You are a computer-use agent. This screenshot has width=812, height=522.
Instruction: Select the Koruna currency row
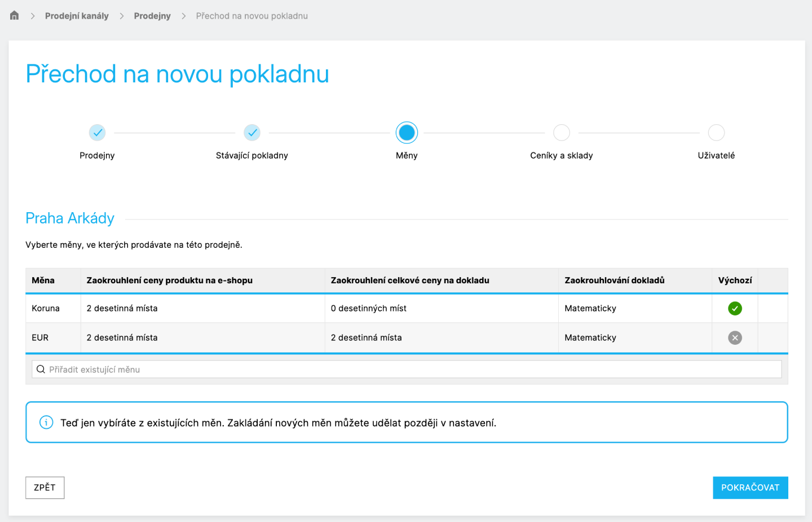[407, 308]
